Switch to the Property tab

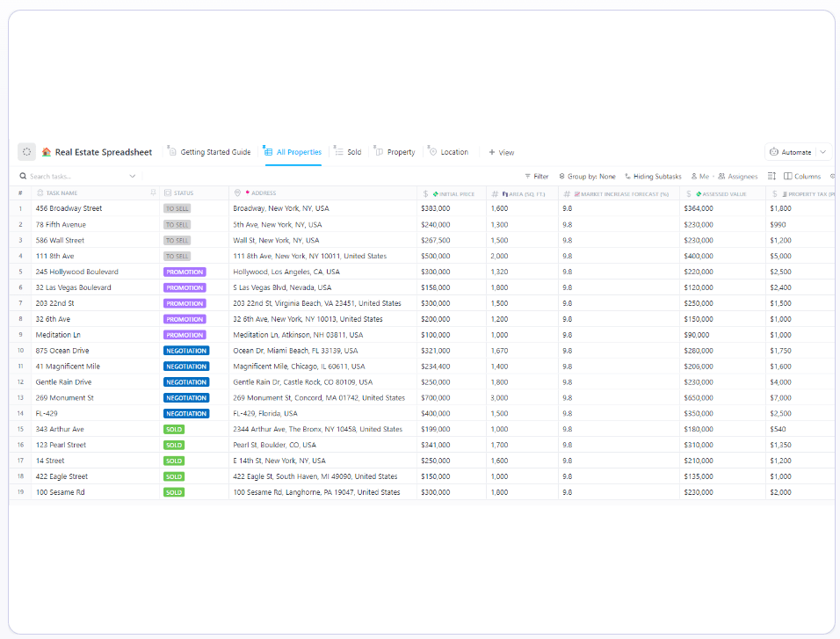coord(395,152)
